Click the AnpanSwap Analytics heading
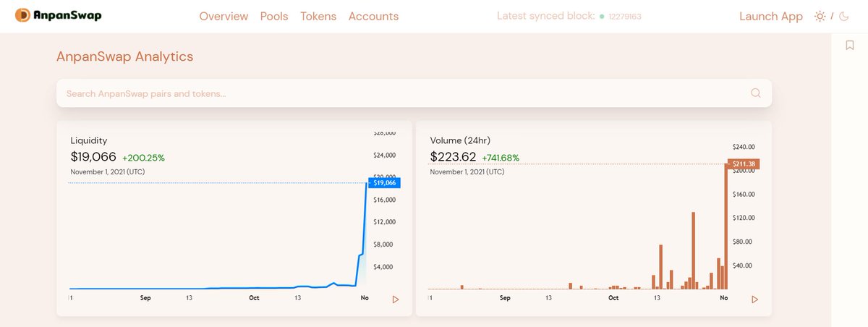Image resolution: width=868 pixels, height=327 pixels. click(x=125, y=56)
